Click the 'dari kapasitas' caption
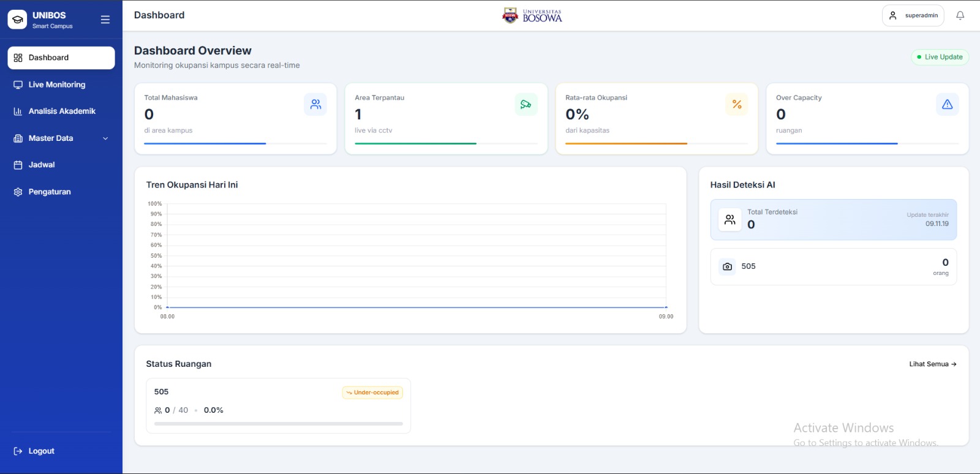The image size is (980, 474). tap(587, 130)
